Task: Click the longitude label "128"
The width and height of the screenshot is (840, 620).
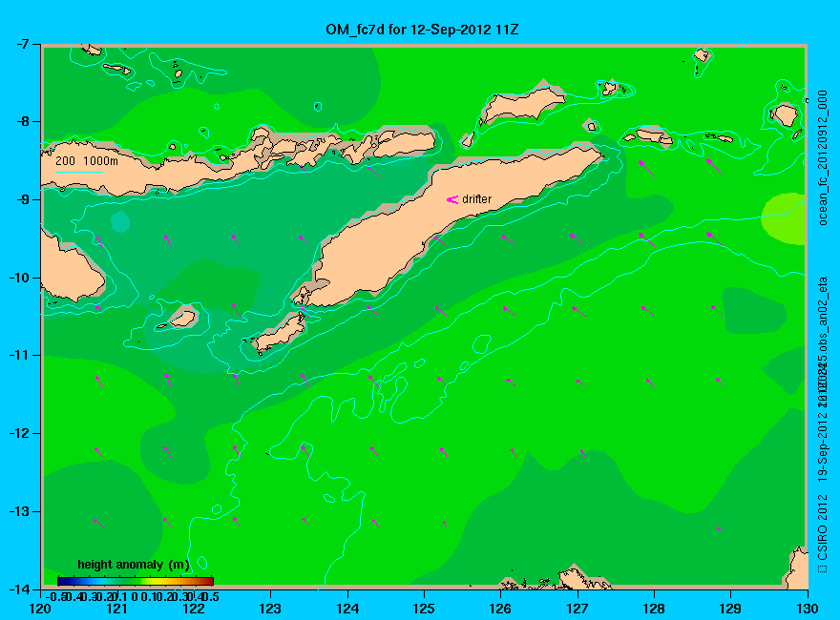Action: point(654,609)
